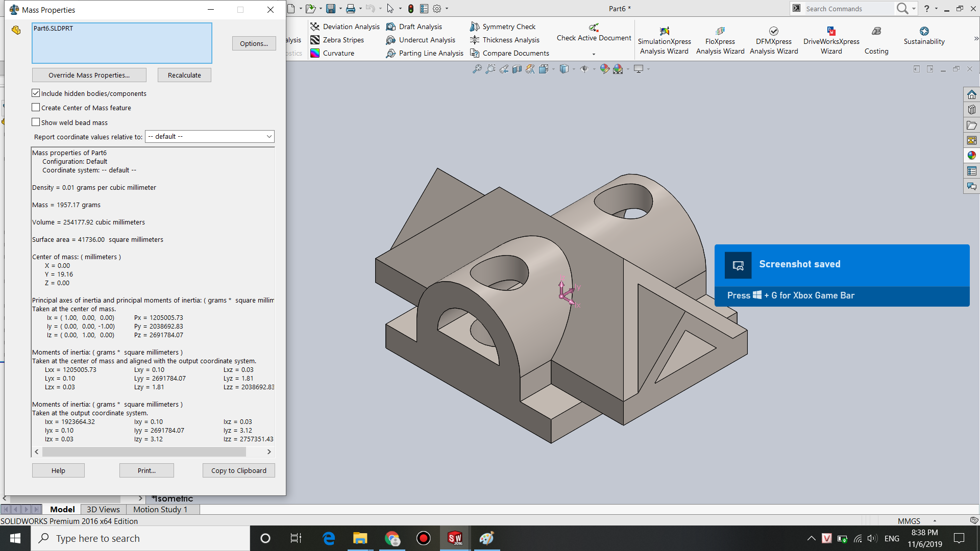Open Custom Properties task pane tab
The image size is (980, 551).
[x=972, y=171]
